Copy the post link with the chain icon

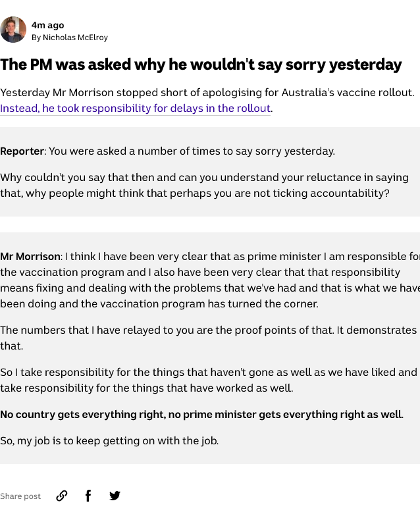(x=62, y=496)
